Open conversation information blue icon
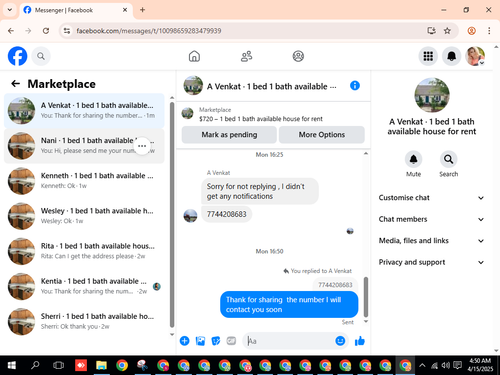Image resolution: width=500 pixels, height=375 pixels. pos(355,86)
